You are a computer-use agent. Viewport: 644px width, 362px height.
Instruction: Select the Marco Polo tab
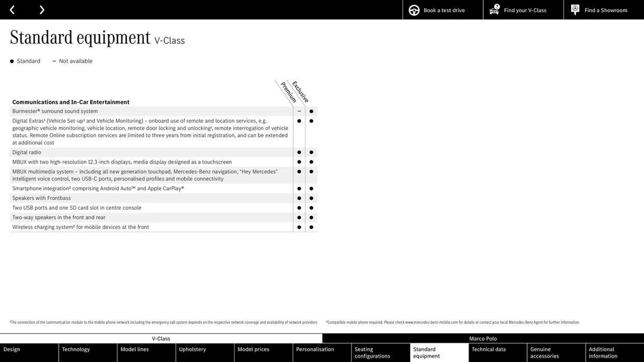(483, 338)
